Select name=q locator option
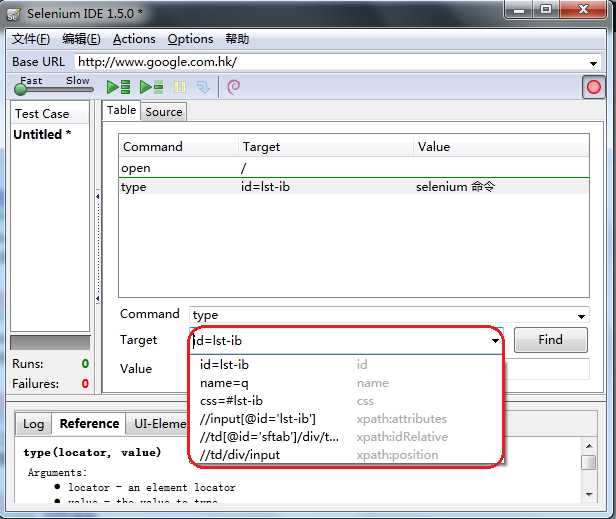Screen dimensions: 616x519 (x=346, y=383)
